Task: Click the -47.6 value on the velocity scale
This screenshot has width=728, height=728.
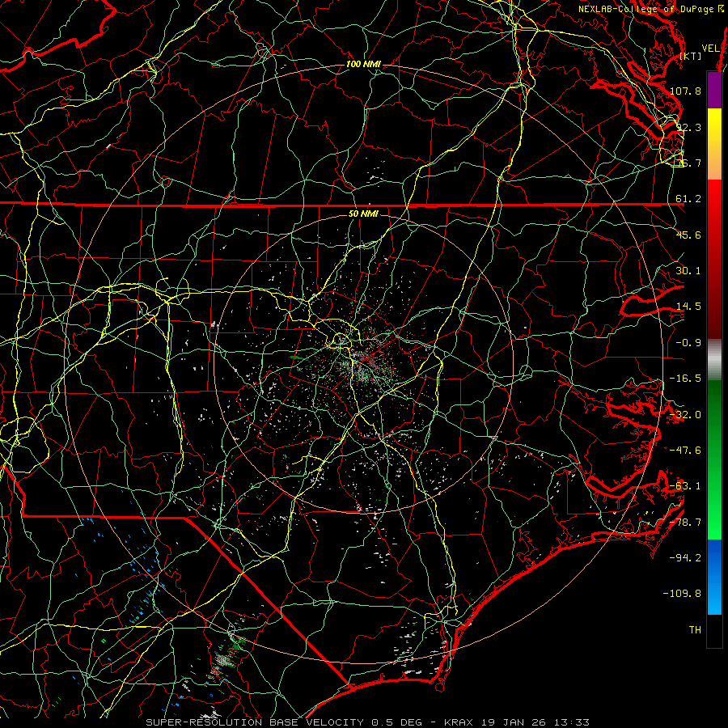Action: (685, 451)
